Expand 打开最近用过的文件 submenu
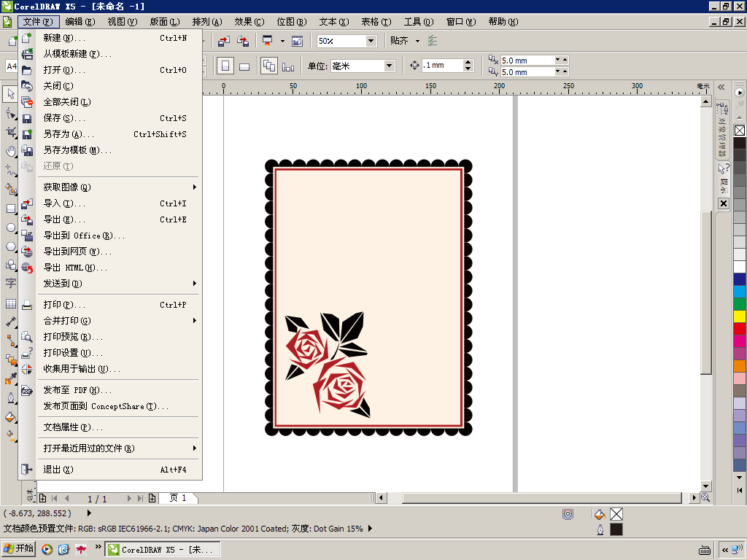747x560 pixels. pyautogui.click(x=194, y=448)
